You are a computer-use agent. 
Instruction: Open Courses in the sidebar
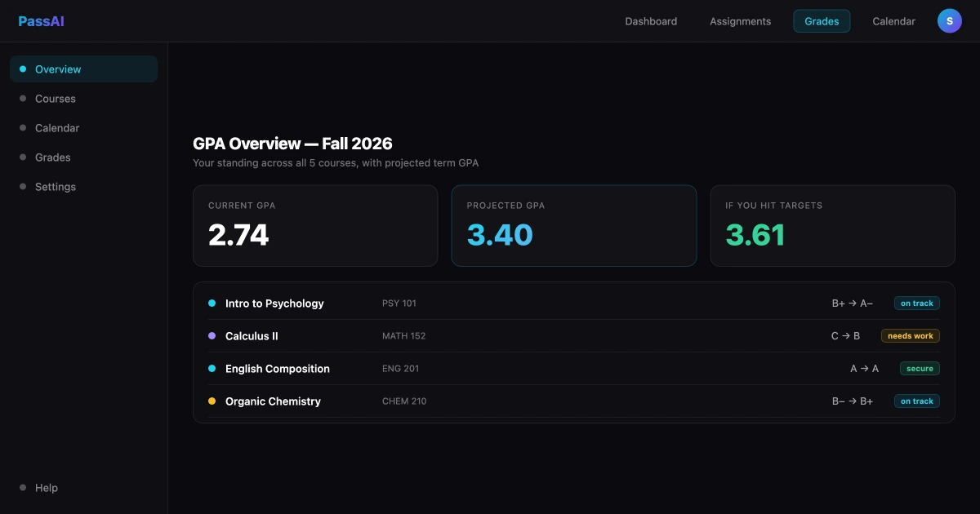pos(83,99)
